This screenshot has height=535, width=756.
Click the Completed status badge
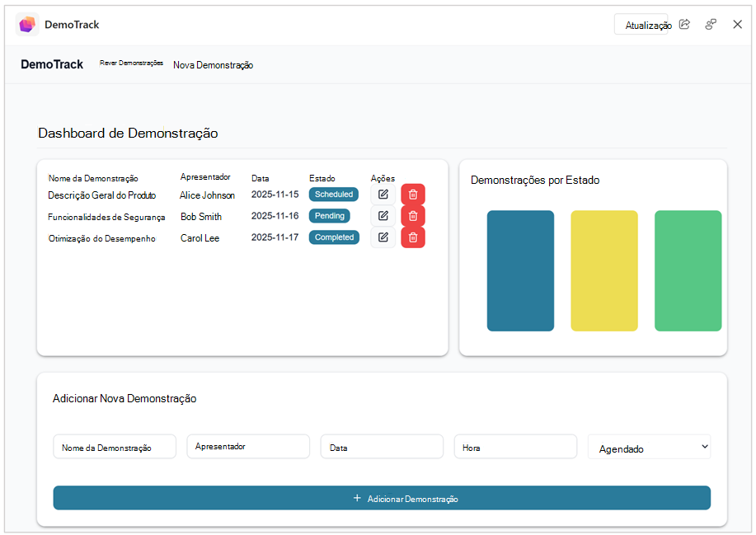334,237
